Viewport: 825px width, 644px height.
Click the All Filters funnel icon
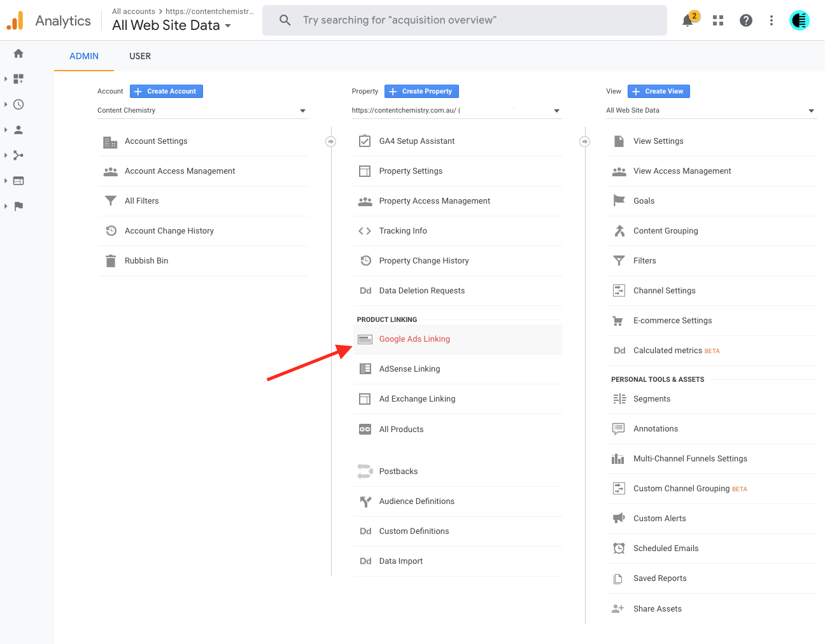[110, 201]
